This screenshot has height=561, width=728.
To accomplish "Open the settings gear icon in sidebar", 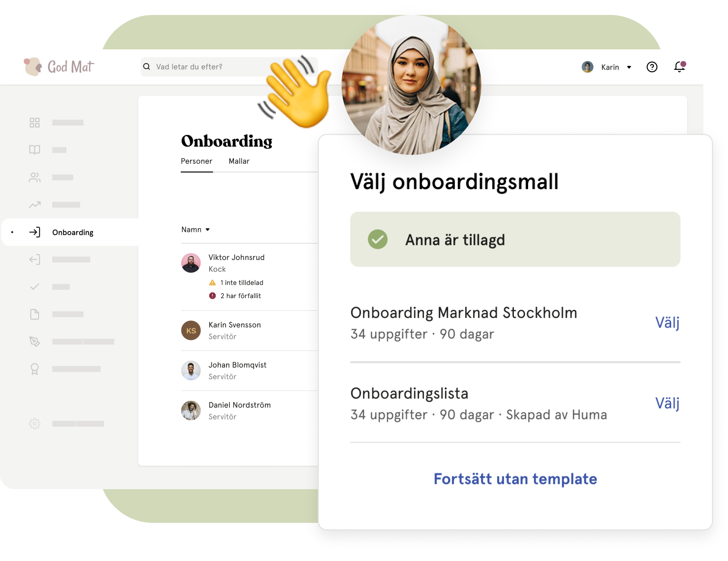I will click(35, 424).
